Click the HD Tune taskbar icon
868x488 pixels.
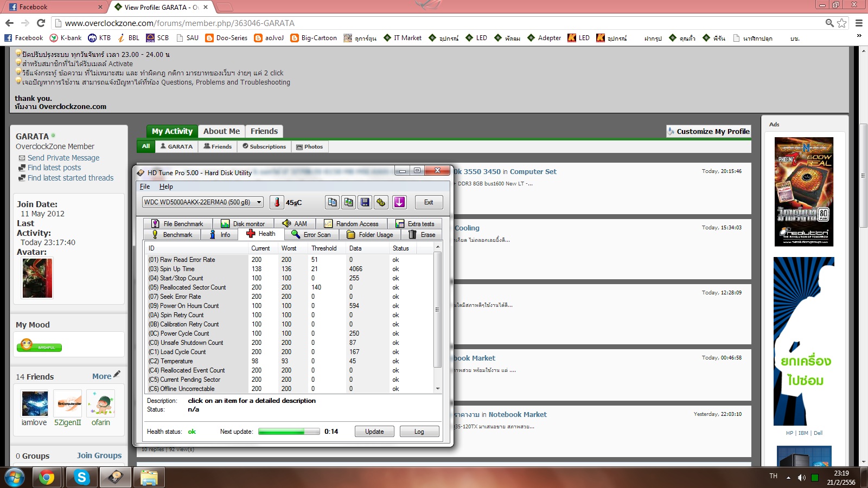(115, 477)
